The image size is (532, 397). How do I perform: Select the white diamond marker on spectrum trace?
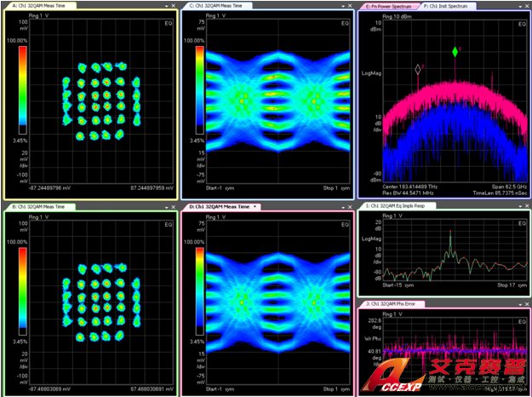[x=417, y=68]
